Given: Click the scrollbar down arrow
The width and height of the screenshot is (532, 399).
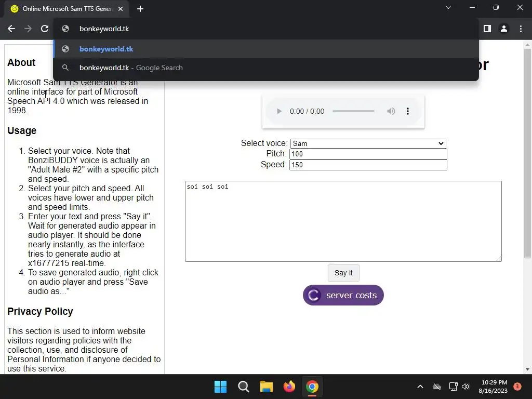Looking at the screenshot, I should coord(527,369).
